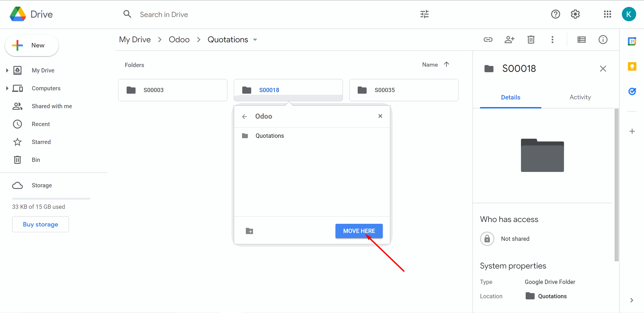Click the details panel scrollbar

pos(616,185)
